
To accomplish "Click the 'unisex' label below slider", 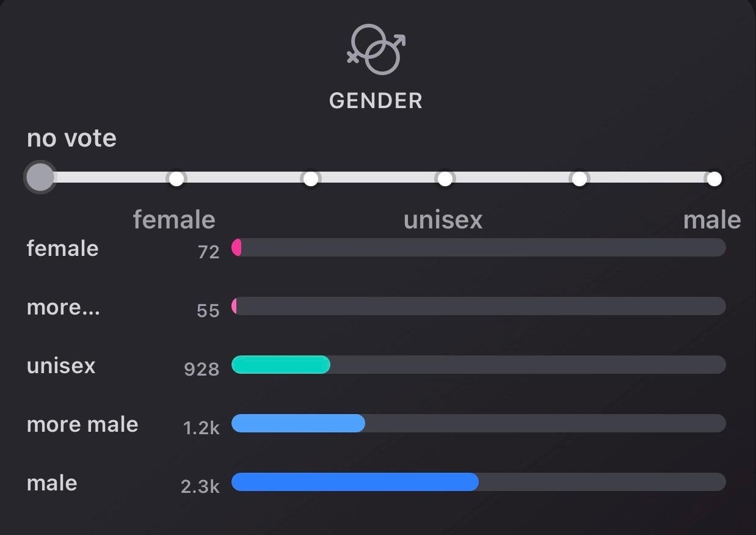I will 443,220.
